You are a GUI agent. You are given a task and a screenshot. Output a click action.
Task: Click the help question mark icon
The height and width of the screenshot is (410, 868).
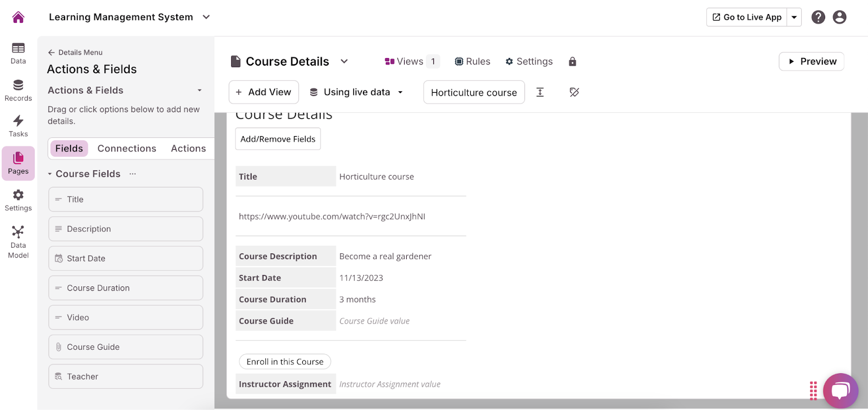point(818,17)
